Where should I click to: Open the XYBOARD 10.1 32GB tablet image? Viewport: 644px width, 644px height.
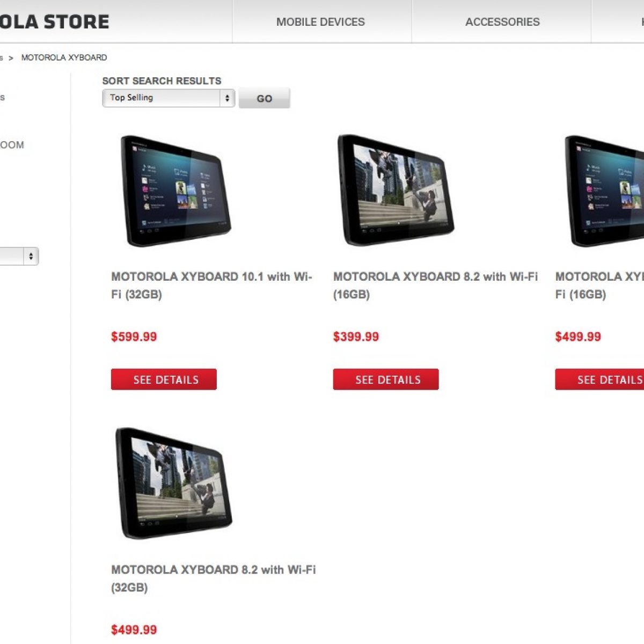(x=175, y=191)
